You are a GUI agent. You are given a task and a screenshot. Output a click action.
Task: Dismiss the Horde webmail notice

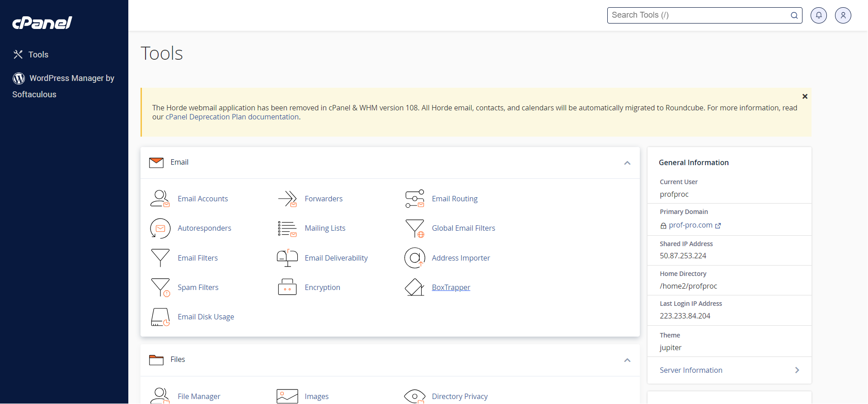(x=805, y=96)
